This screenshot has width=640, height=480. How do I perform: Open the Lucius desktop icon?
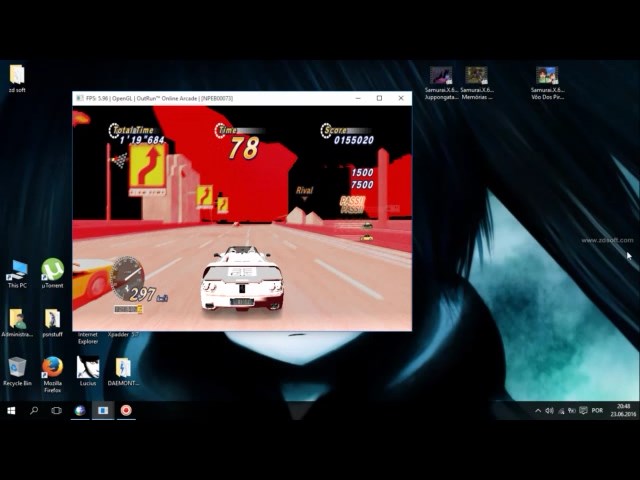tap(88, 368)
